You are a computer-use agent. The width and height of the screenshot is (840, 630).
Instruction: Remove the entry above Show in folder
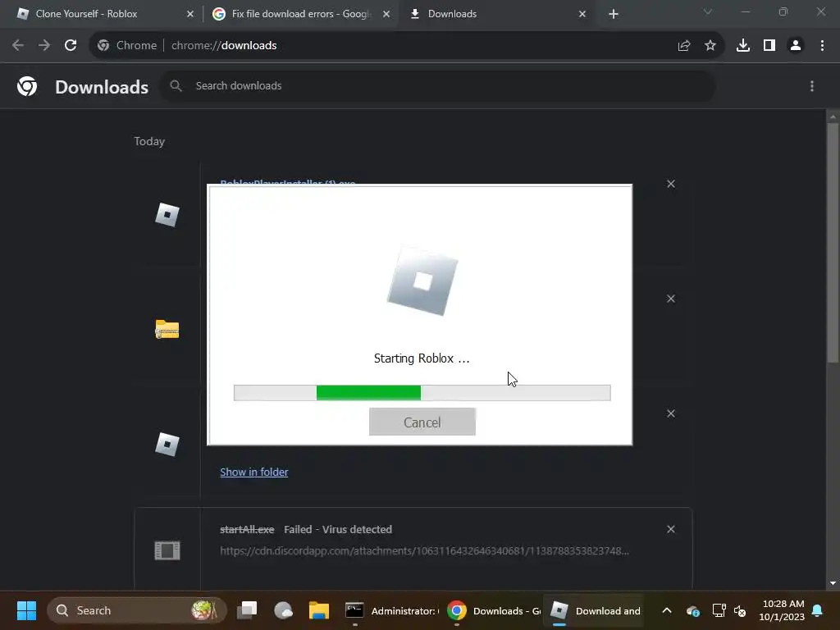point(671,413)
